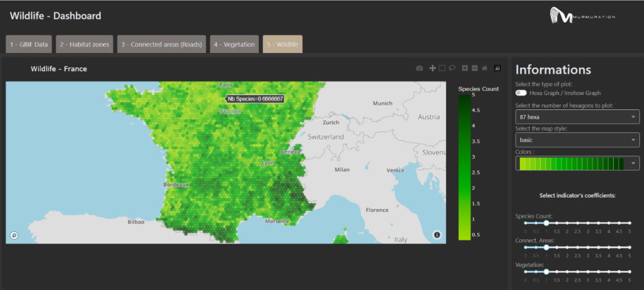644x290 pixels.
Task: Switch to 1 - GBIF Data tab
Action: 28,44
